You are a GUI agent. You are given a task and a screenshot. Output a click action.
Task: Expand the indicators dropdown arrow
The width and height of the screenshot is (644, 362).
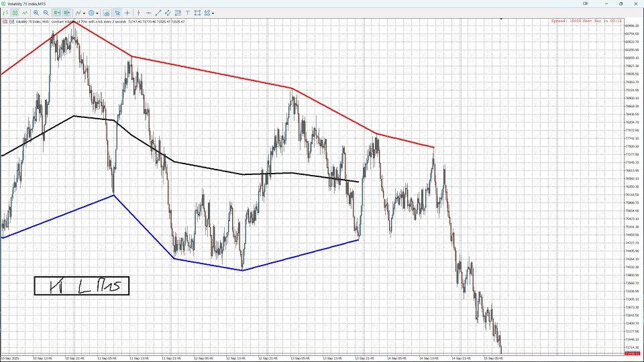pos(85,13)
